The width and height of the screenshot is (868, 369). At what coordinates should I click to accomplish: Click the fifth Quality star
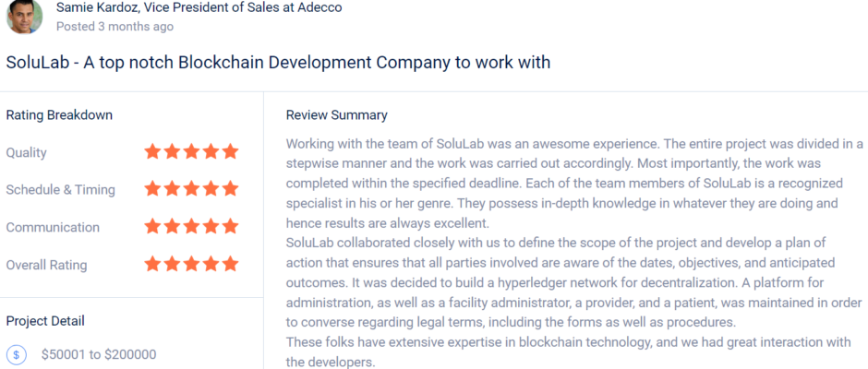pyautogui.click(x=230, y=151)
